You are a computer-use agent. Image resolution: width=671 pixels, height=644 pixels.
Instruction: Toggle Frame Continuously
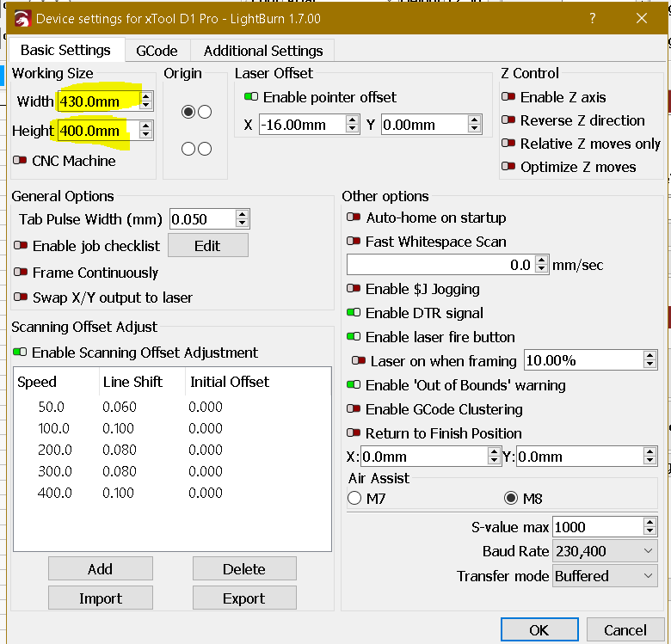coord(21,272)
